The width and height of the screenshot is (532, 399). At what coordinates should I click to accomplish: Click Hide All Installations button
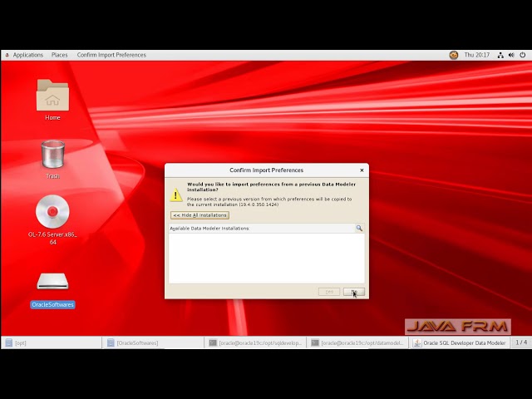pyautogui.click(x=199, y=215)
